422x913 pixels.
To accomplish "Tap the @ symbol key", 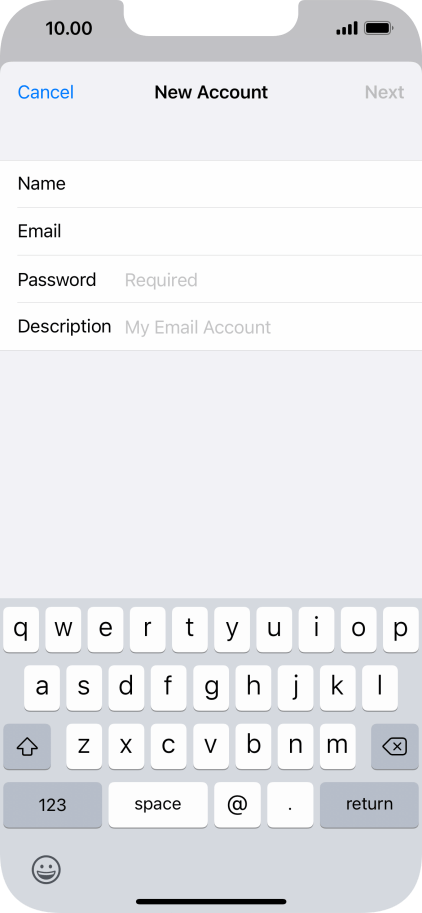I will coord(237,805).
